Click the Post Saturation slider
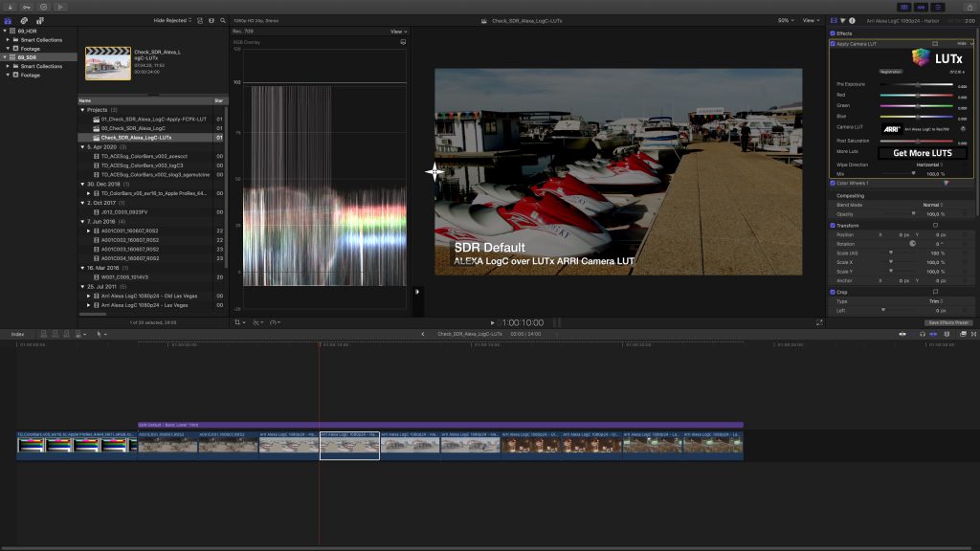The height and width of the screenshot is (551, 980). tap(916, 141)
